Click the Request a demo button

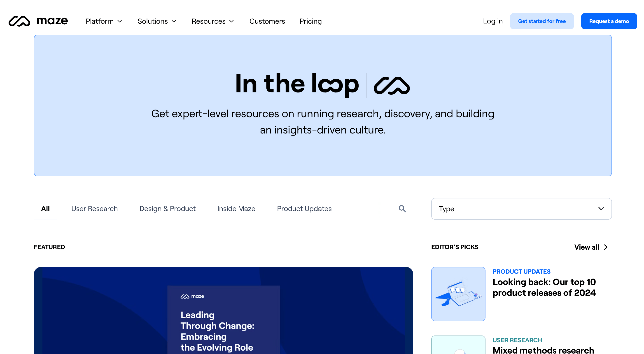[x=609, y=21]
